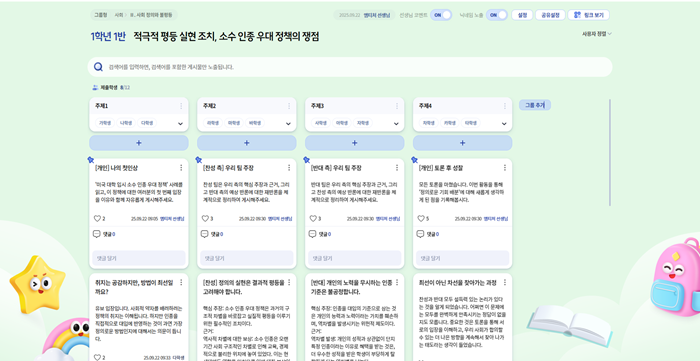The image size is (700, 361).
Task: Click 제출학생 submitted count text
Action: pyautogui.click(x=115, y=88)
